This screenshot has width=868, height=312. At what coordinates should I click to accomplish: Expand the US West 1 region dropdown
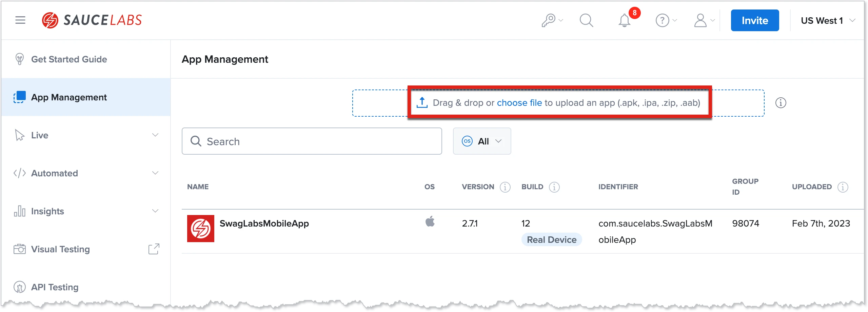(828, 20)
